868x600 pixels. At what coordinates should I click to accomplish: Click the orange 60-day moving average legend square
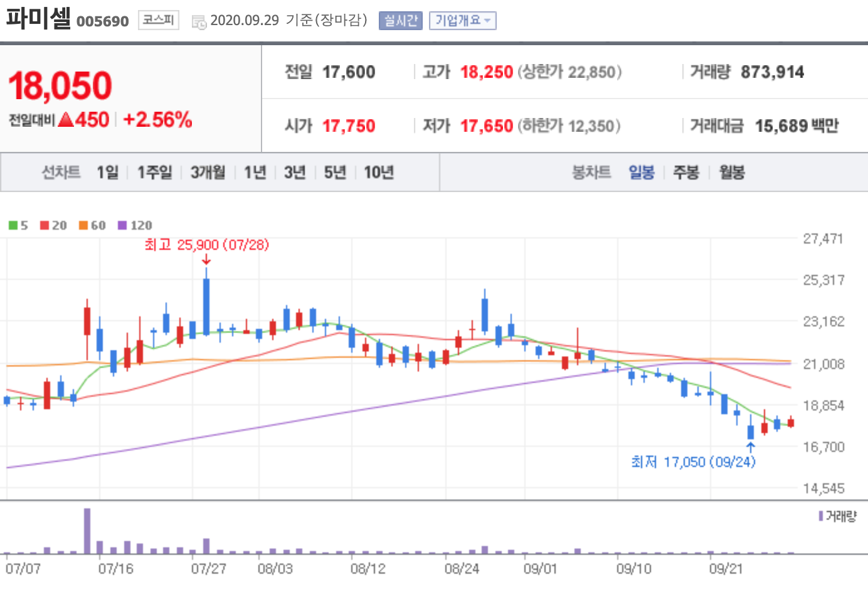point(83,225)
